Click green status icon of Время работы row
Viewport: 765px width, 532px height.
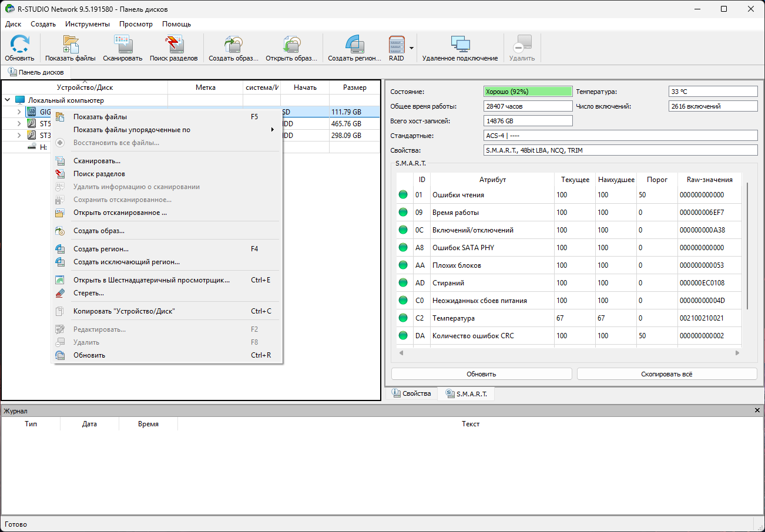click(403, 213)
